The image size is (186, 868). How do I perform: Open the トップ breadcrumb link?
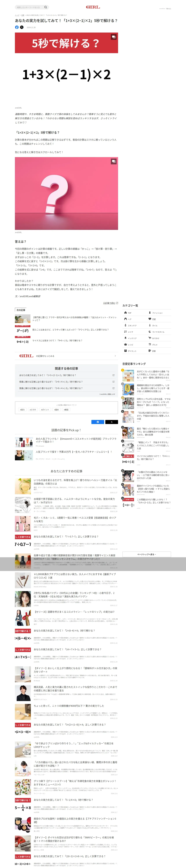point(17,15)
